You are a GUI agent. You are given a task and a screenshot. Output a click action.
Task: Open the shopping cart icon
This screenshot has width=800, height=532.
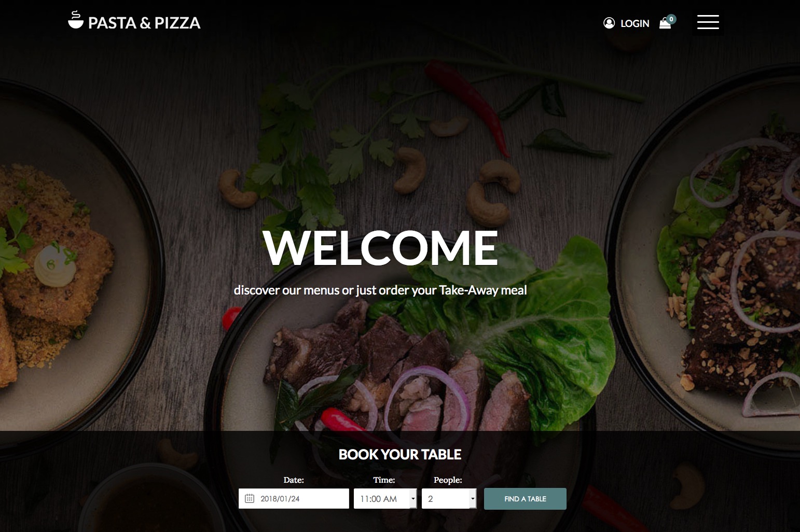[x=665, y=24]
